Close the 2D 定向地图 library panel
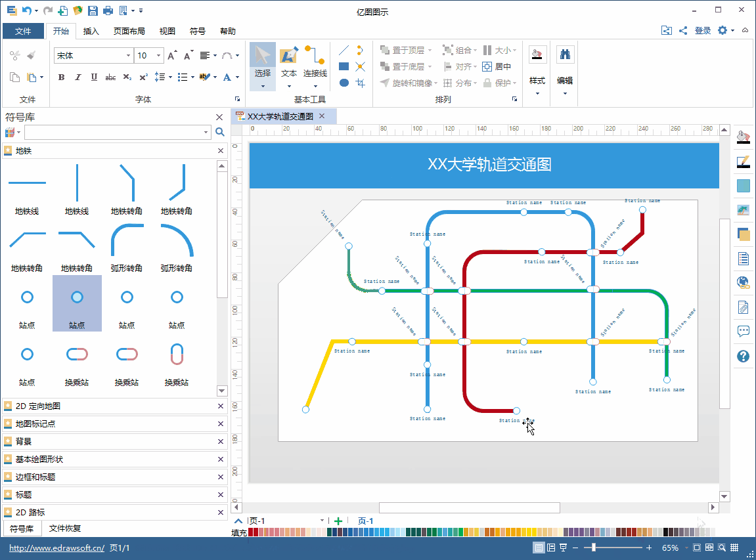 pyautogui.click(x=221, y=406)
